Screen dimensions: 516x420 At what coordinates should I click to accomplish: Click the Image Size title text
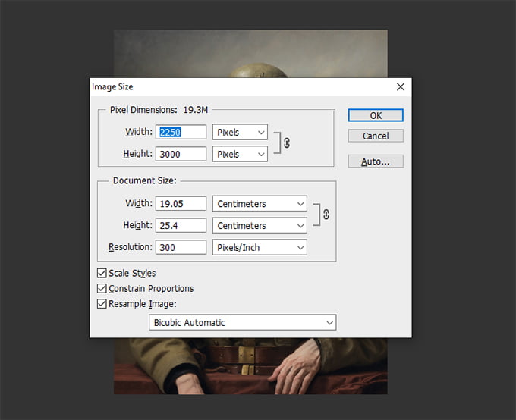(112, 87)
